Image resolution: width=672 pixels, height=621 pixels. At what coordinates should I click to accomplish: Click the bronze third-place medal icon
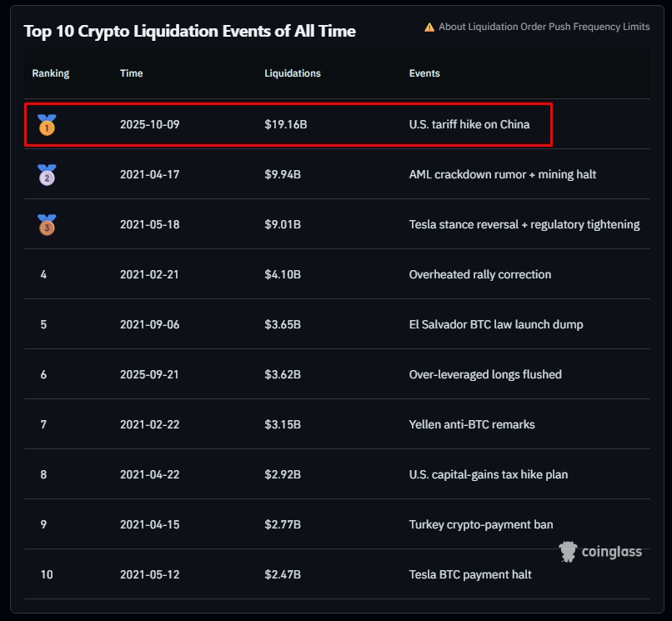coord(47,224)
